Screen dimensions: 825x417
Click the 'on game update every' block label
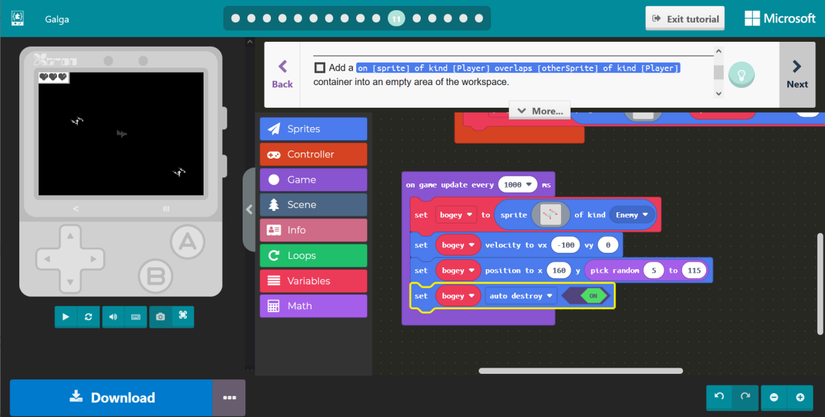pyautogui.click(x=450, y=185)
